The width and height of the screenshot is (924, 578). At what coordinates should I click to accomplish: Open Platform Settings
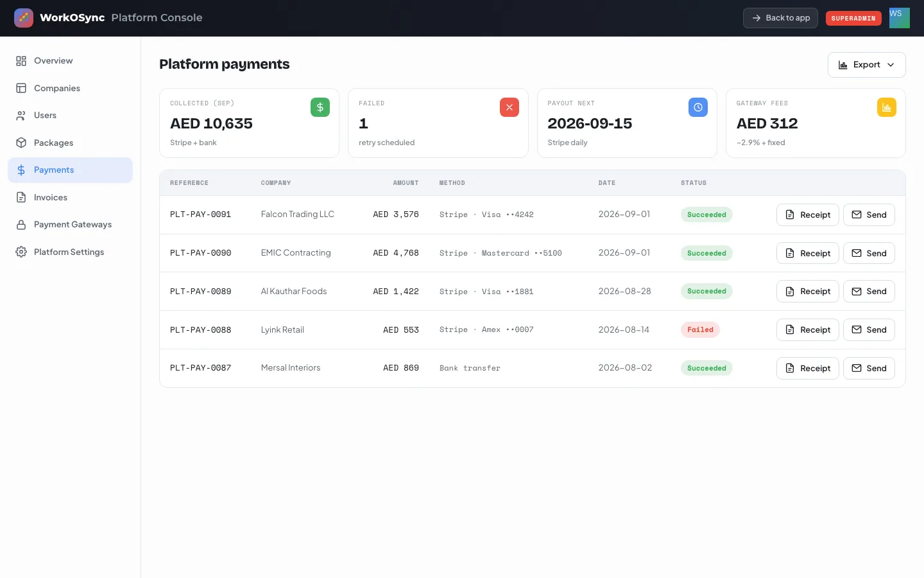[x=71, y=252]
